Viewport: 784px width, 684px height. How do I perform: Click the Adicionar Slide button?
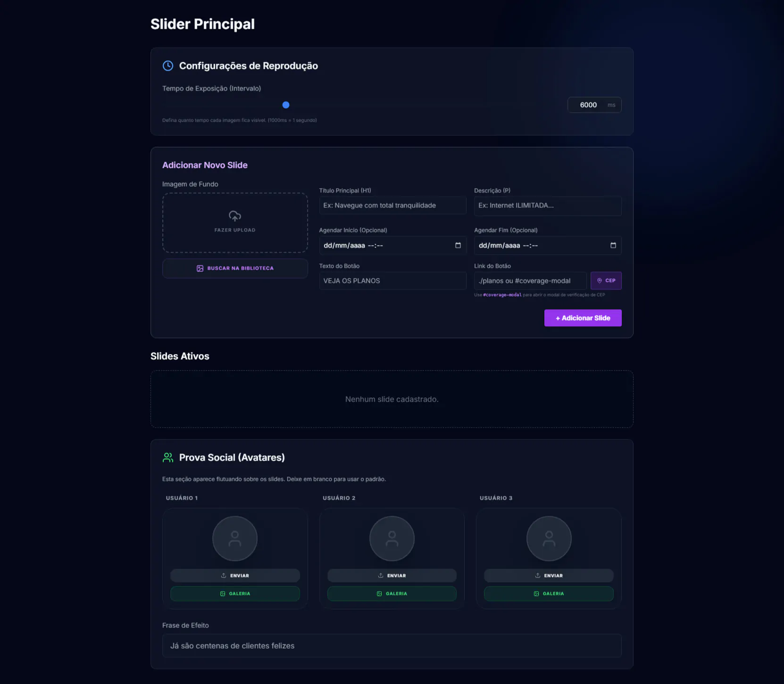(x=583, y=318)
